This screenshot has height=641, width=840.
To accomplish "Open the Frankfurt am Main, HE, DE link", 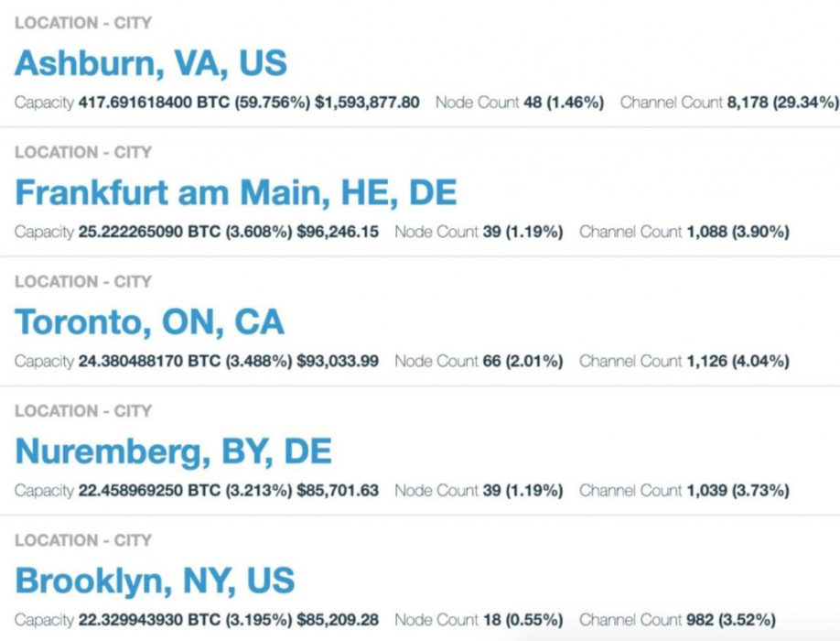I will click(236, 193).
